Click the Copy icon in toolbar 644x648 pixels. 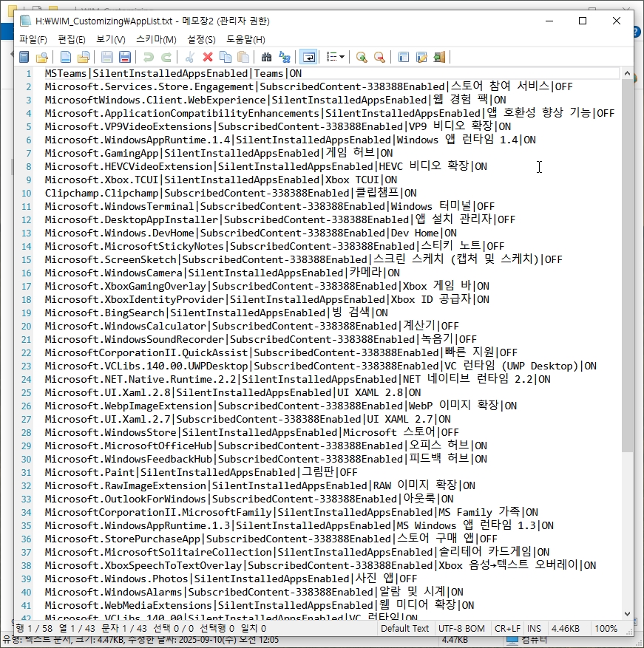226,57
